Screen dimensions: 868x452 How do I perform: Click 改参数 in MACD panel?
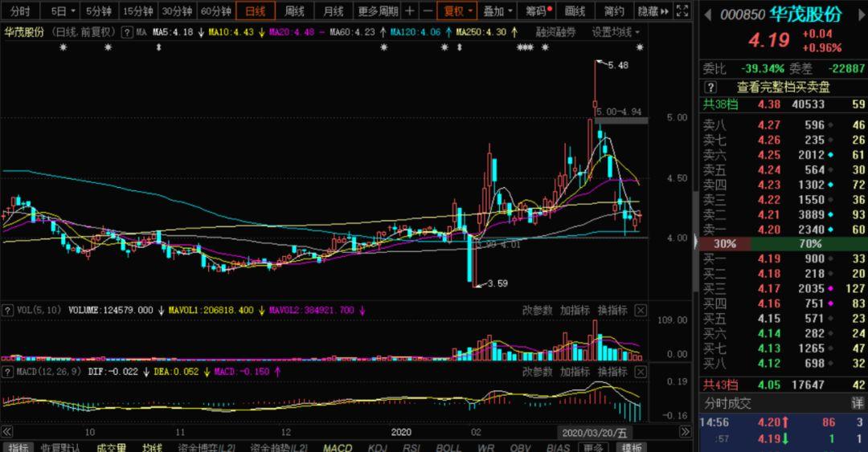tap(536, 372)
